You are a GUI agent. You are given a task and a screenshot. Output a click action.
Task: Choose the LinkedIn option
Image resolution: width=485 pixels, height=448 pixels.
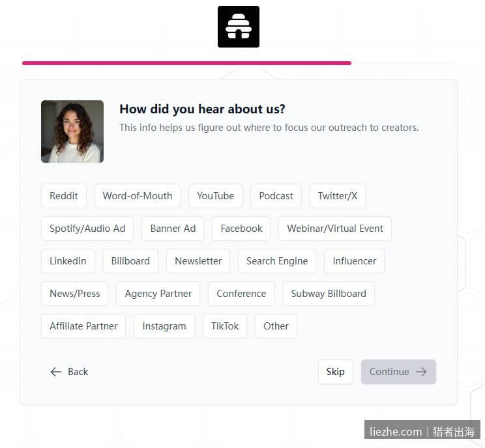[x=68, y=261]
